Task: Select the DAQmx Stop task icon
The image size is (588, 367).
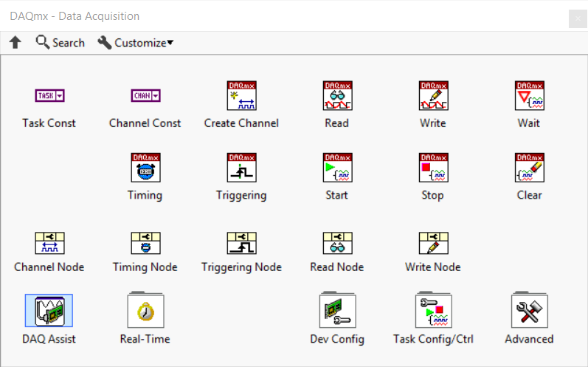Action: tap(434, 168)
